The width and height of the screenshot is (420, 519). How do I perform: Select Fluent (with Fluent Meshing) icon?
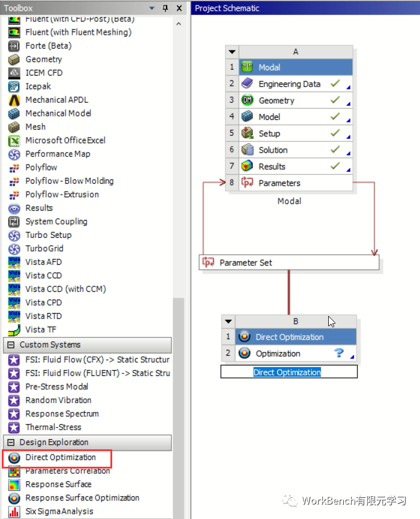[14, 32]
